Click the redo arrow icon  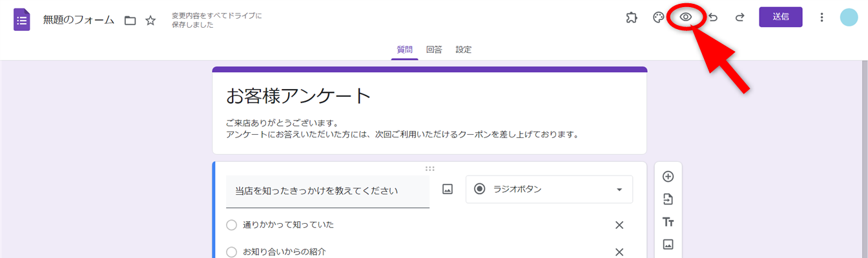[x=739, y=17]
